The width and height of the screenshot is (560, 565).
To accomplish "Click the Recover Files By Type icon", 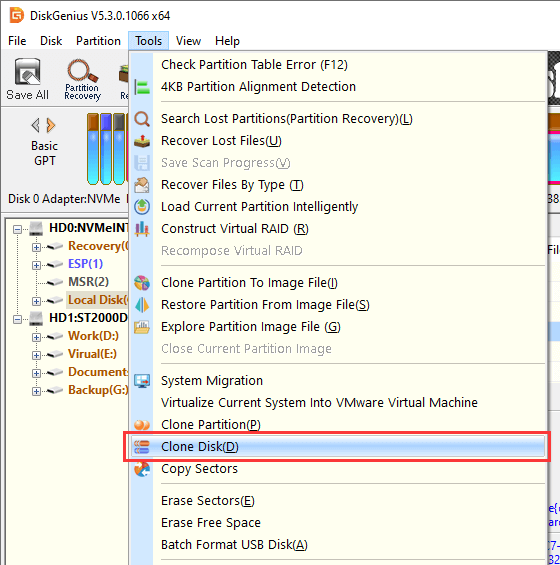I will [x=142, y=185].
